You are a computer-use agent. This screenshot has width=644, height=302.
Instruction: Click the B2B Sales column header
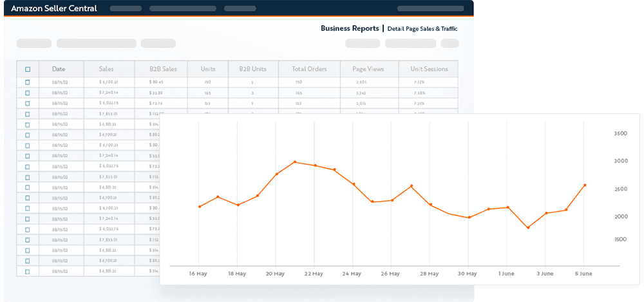[163, 69]
